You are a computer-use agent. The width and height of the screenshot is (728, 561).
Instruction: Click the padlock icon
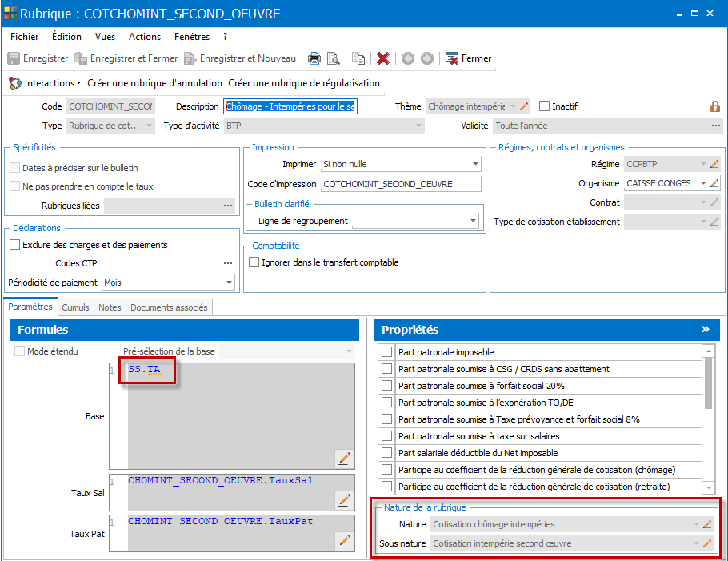tap(715, 106)
